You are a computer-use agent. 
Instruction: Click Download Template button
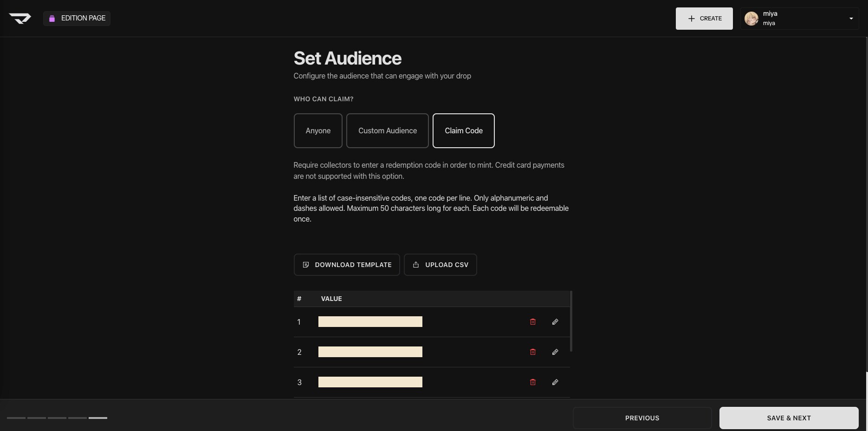click(x=347, y=265)
